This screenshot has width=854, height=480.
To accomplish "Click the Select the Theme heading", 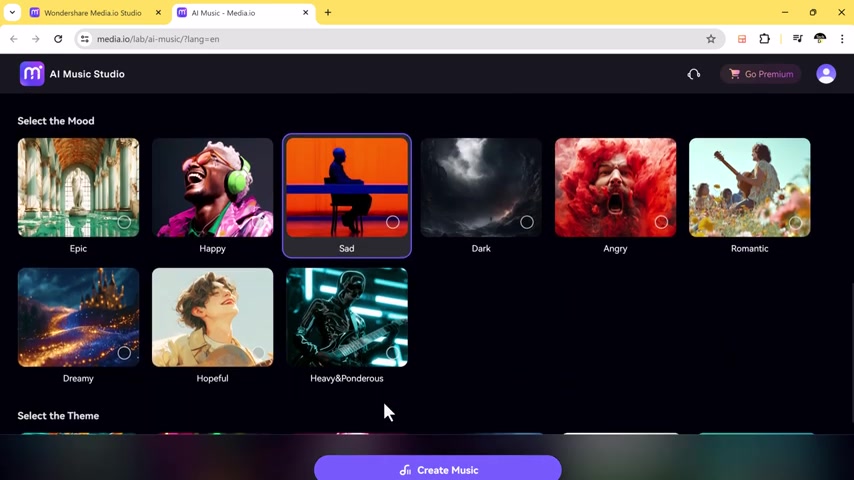I will click(58, 416).
